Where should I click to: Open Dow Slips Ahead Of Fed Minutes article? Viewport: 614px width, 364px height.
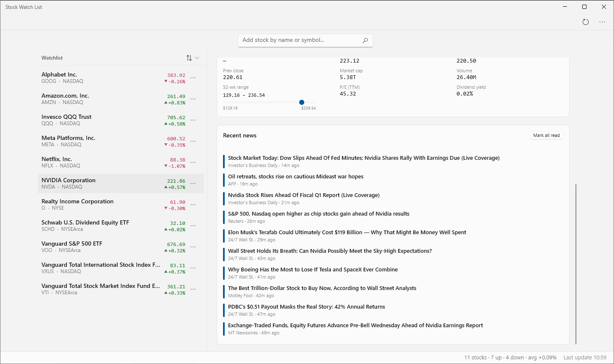coord(364,158)
